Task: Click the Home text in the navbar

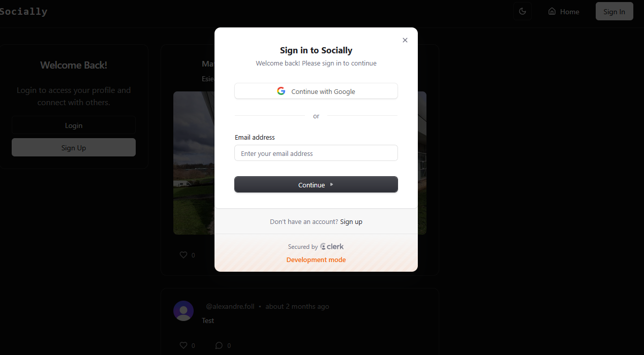Action: point(570,12)
